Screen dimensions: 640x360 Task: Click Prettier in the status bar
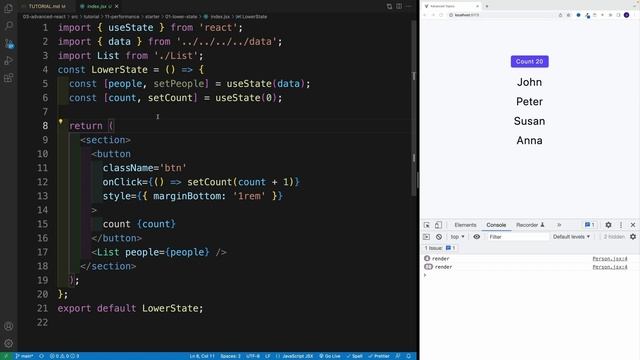pos(379,356)
